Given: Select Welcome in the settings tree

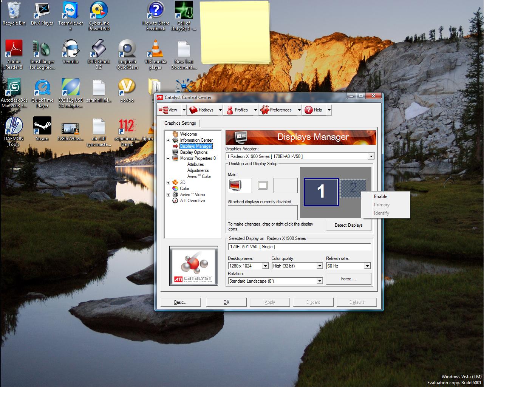Looking at the screenshot, I should click(x=189, y=134).
